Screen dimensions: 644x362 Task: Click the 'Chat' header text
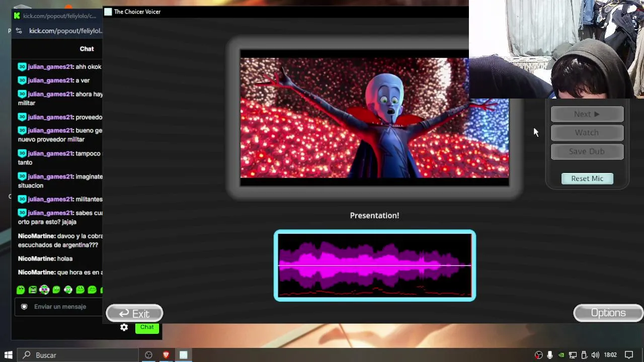point(87,49)
